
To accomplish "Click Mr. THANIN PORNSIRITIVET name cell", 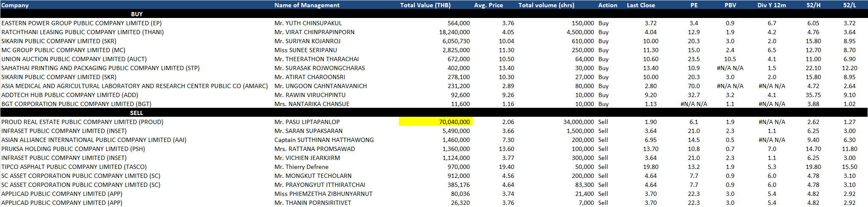I will 313,203.
